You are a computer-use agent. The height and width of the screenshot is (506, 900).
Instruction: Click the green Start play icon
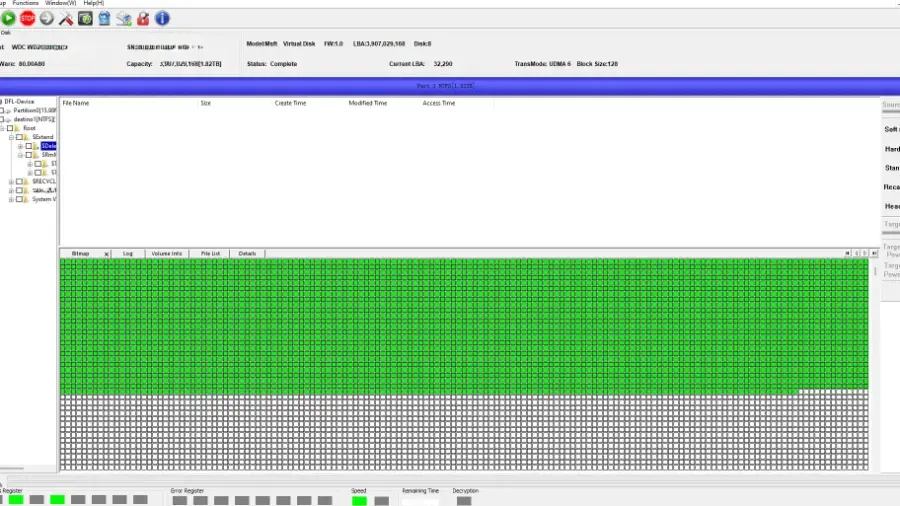[x=8, y=18]
